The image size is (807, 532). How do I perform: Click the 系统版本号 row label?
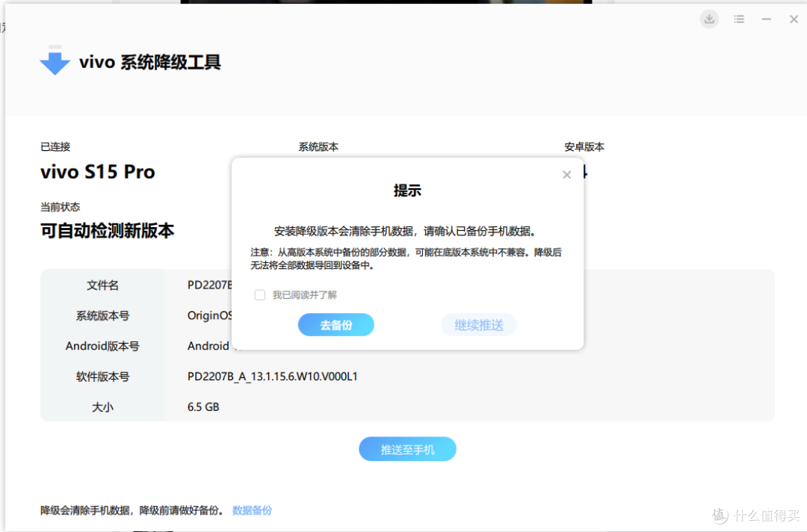[x=102, y=315]
